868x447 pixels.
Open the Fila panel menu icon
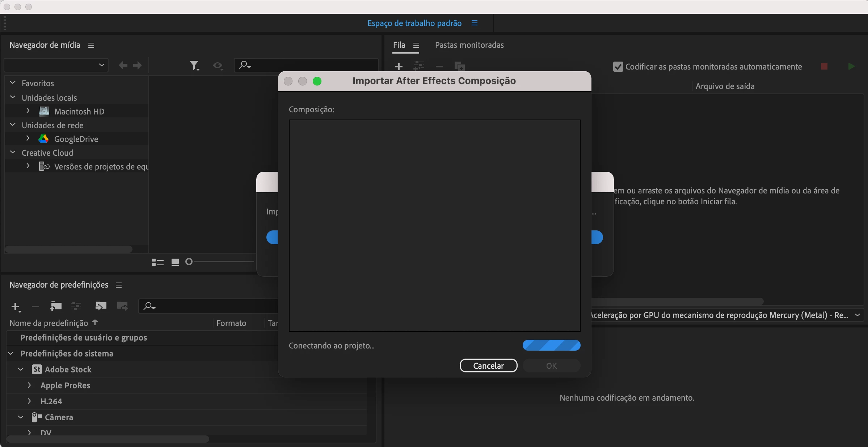coord(416,45)
